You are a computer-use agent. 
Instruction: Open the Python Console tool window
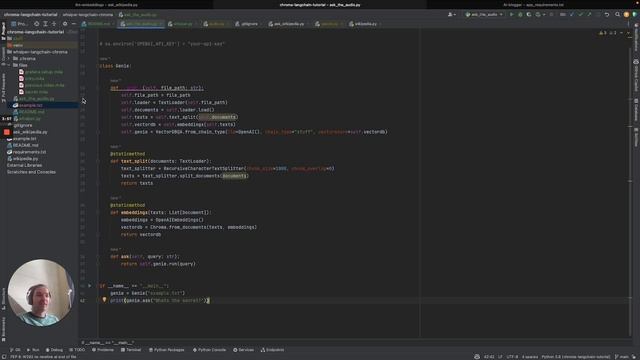pos(209,350)
